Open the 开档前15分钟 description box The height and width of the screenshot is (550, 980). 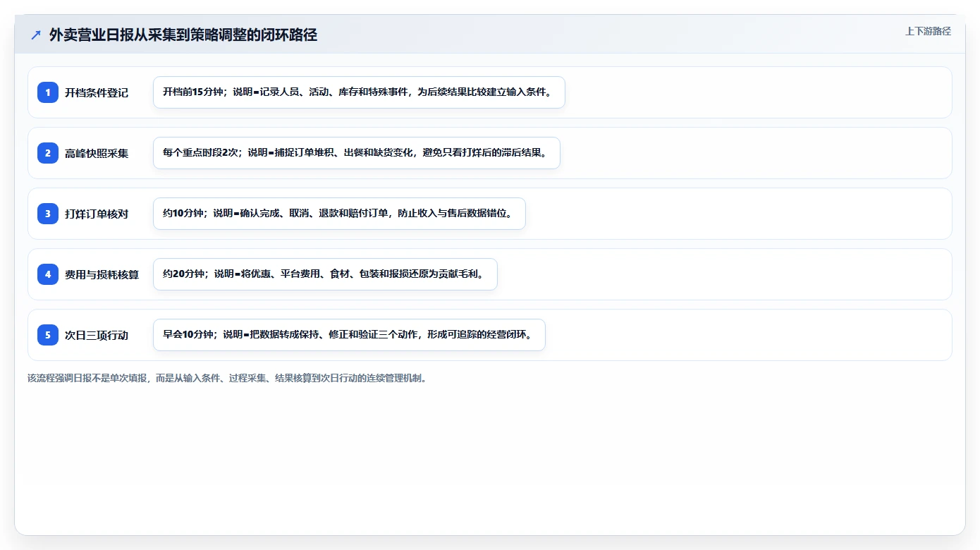[359, 92]
